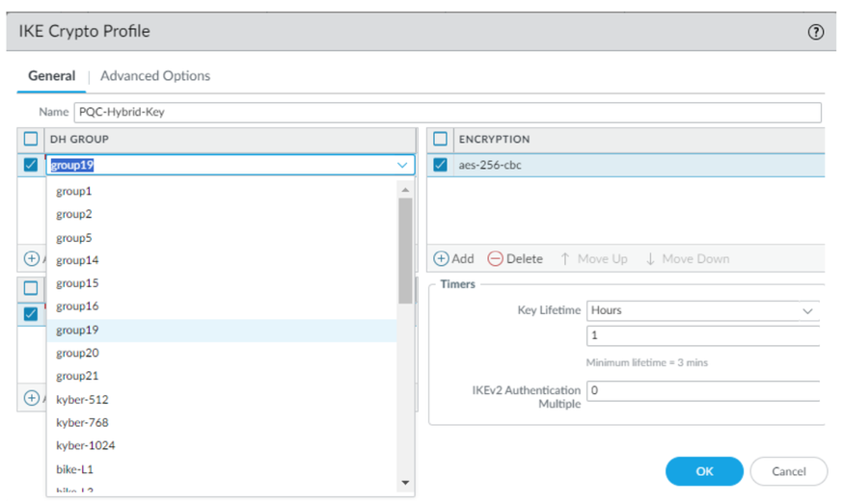Choose group5 from the dropdown list

tap(221, 238)
